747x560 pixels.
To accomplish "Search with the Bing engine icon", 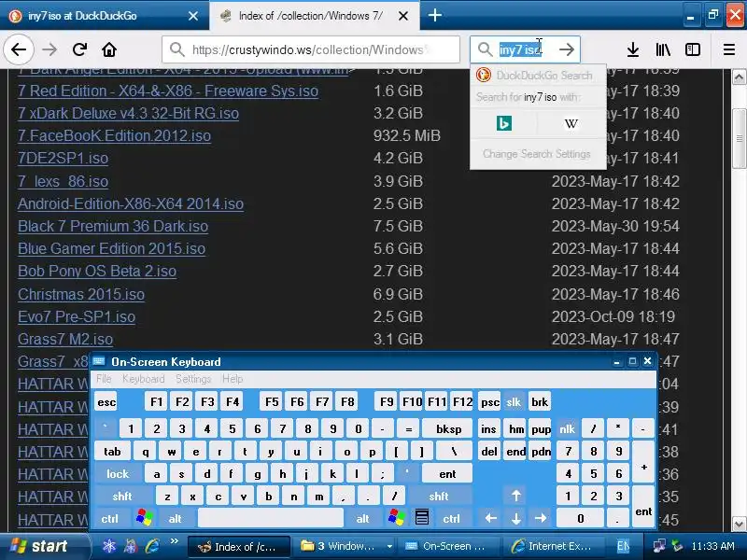I will (504, 123).
